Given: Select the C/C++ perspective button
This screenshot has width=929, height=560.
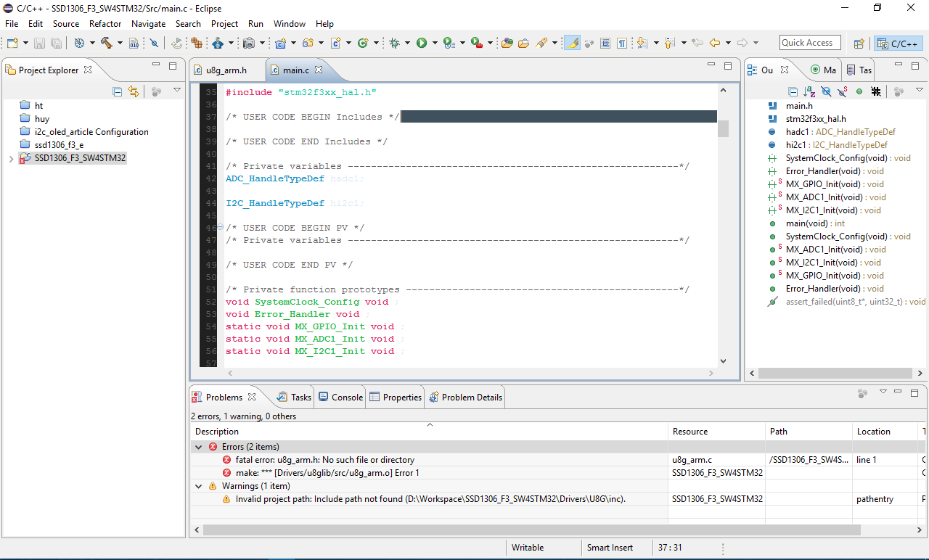Looking at the screenshot, I should [897, 44].
